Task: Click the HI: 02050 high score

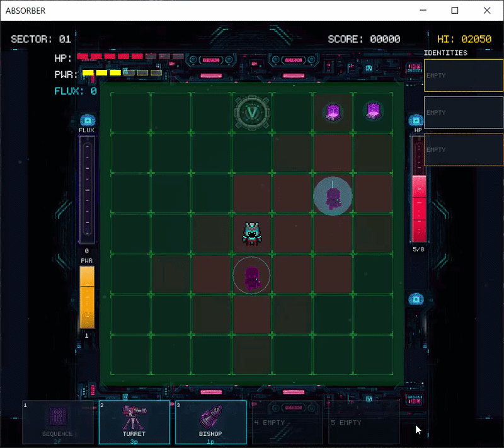Action: (x=464, y=39)
